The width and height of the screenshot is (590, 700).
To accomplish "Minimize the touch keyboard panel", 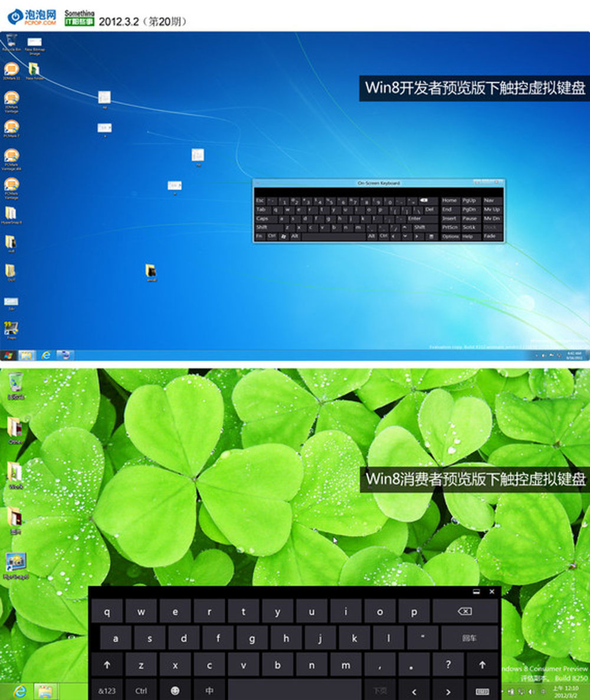I will point(476,591).
